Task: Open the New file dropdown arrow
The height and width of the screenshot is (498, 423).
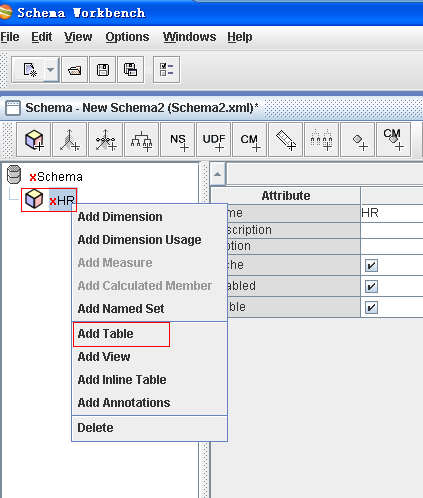Action: point(51,70)
